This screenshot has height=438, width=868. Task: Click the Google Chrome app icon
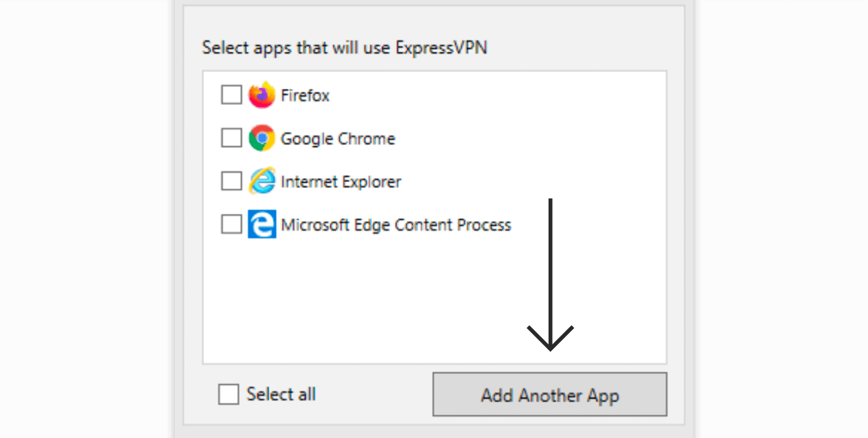point(262,139)
